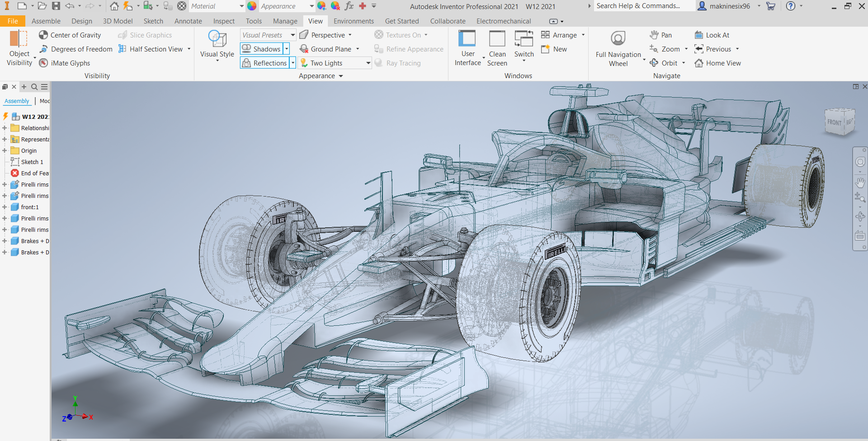
Task: Toggle Reflections on
Action: click(264, 62)
